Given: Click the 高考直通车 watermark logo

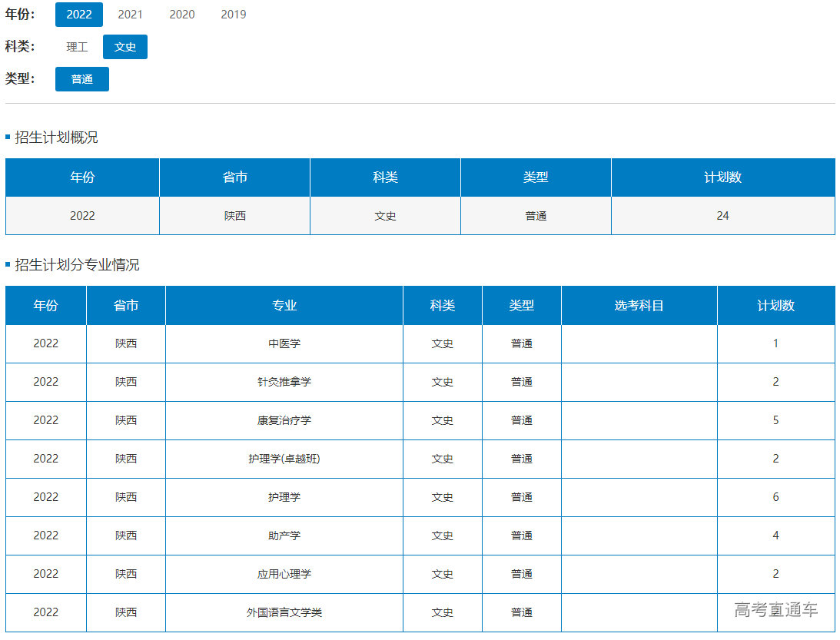Looking at the screenshot, I should 775,610.
